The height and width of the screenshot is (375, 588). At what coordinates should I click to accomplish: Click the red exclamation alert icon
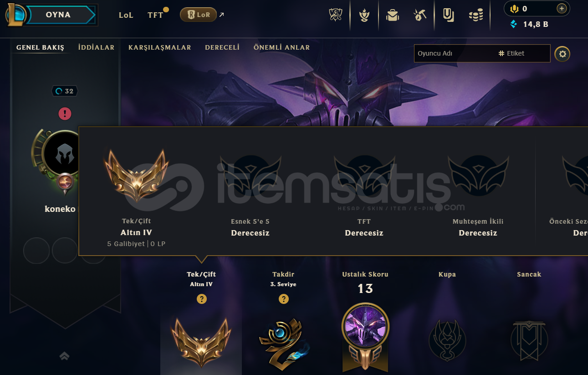[x=65, y=114]
